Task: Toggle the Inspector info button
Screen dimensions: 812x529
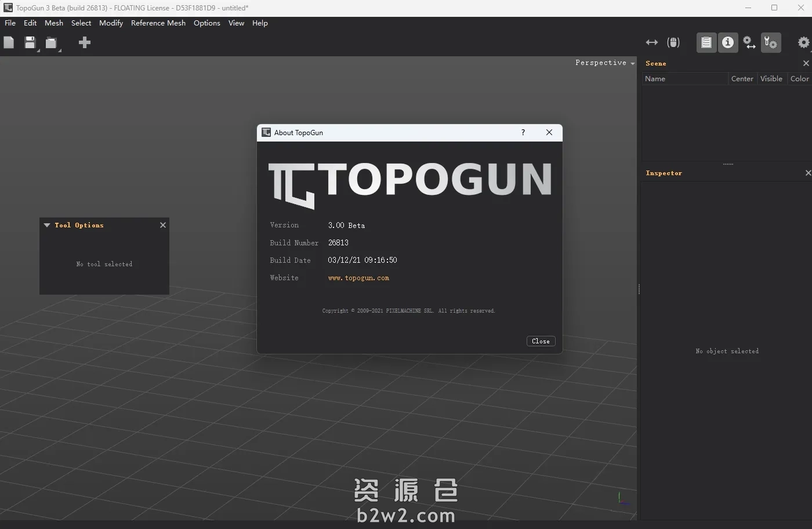Action: coord(728,42)
